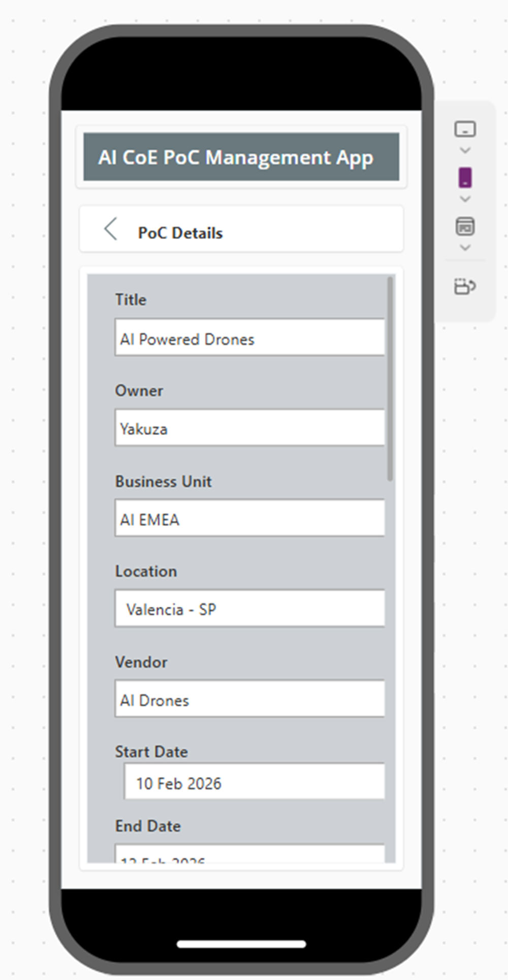Click the back arrow beside PoC Details
Viewport: 508px width, 980px height.
[x=111, y=229]
